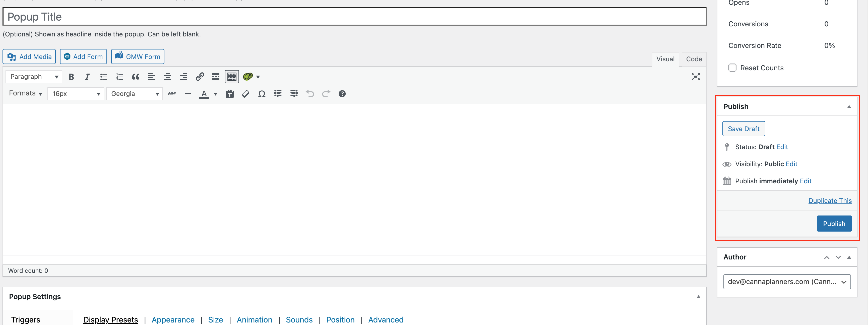Image resolution: width=868 pixels, height=325 pixels.
Task: Insert a blockquote
Action: (136, 77)
